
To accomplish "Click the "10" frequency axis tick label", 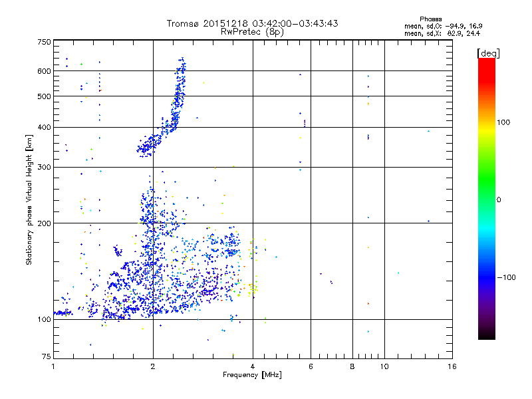I will (x=384, y=366).
